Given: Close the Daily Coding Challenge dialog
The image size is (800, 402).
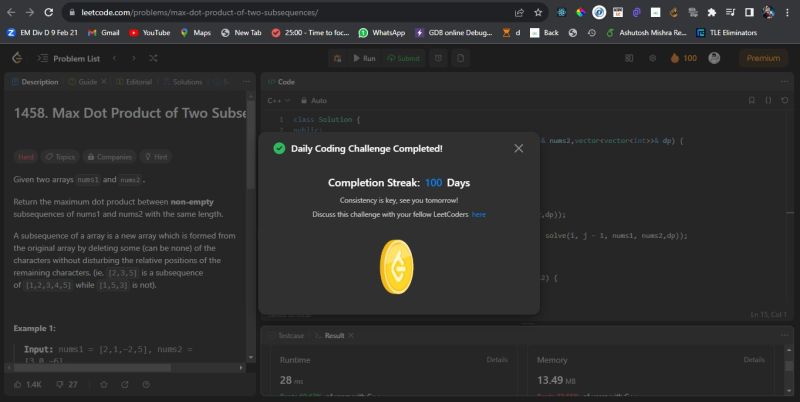Looking at the screenshot, I should click(518, 148).
